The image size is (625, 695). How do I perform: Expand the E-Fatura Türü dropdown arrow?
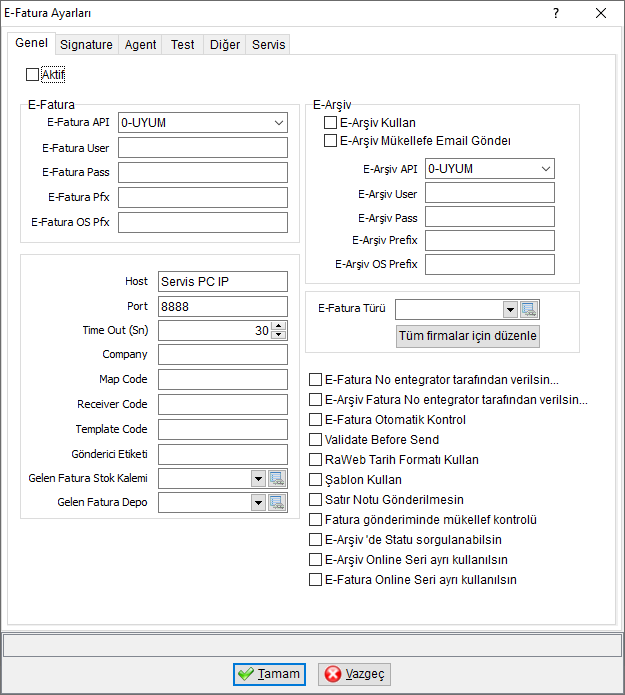click(510, 309)
